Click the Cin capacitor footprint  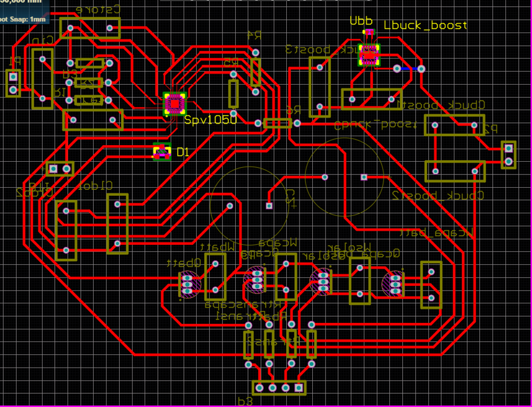(42, 78)
